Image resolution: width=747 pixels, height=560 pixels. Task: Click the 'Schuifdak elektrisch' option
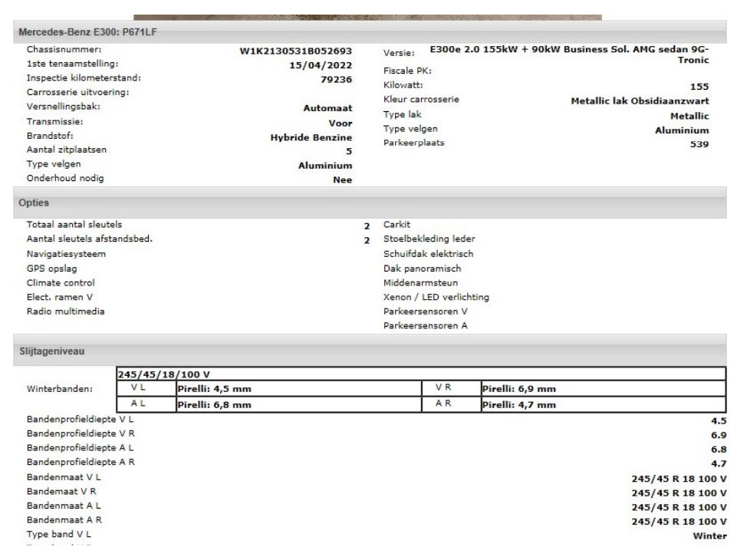[428, 254]
